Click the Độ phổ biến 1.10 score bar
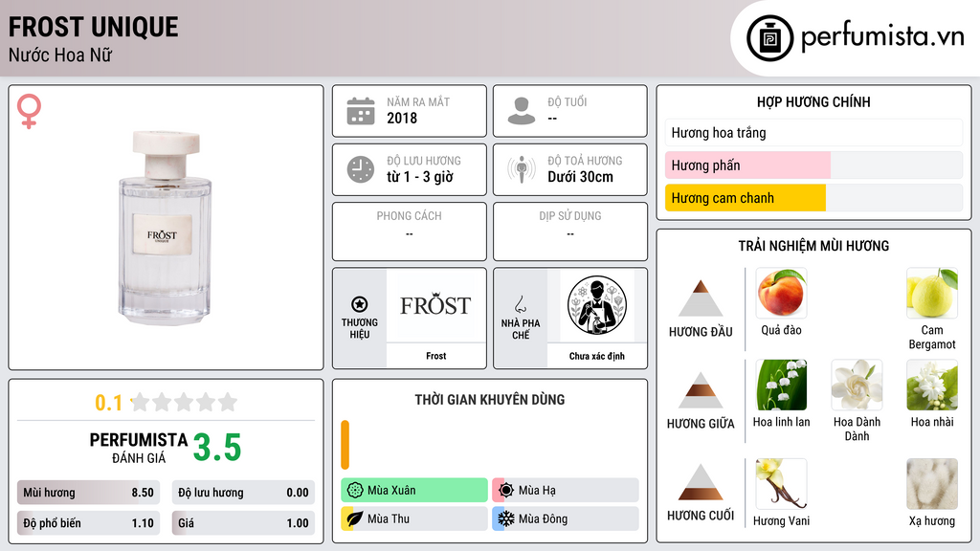 tap(88, 523)
